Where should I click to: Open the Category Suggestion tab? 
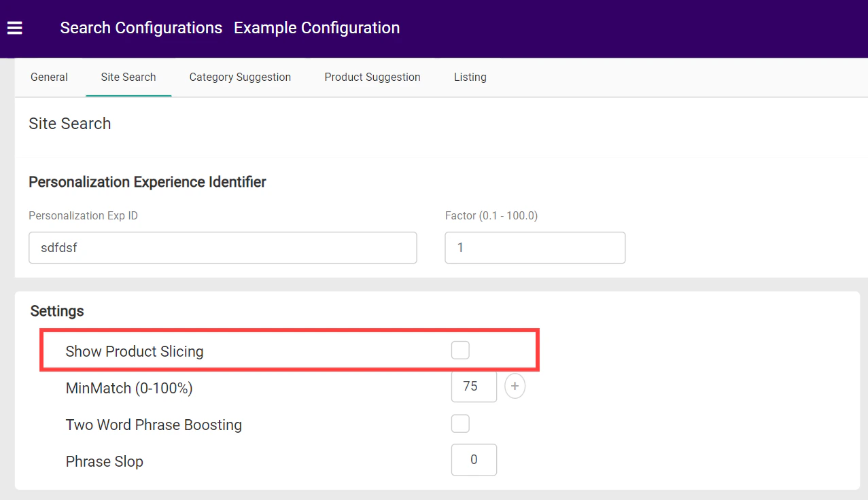tap(240, 77)
